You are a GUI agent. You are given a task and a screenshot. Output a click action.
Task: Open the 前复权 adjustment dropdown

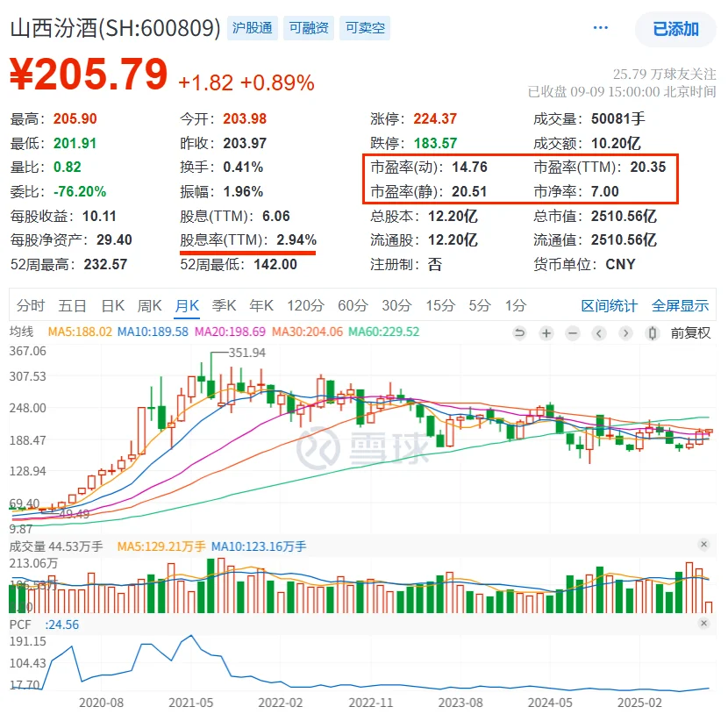690,333
